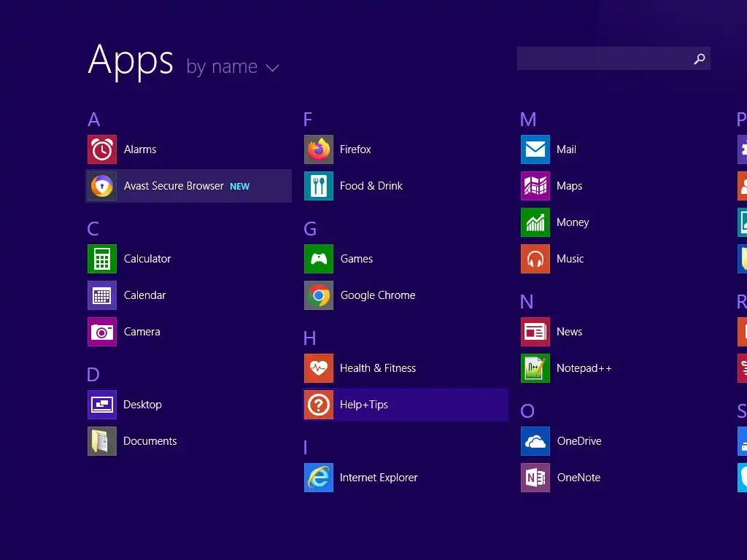Open the News app icon
Image resolution: width=747 pixels, height=560 pixels.
point(535,332)
